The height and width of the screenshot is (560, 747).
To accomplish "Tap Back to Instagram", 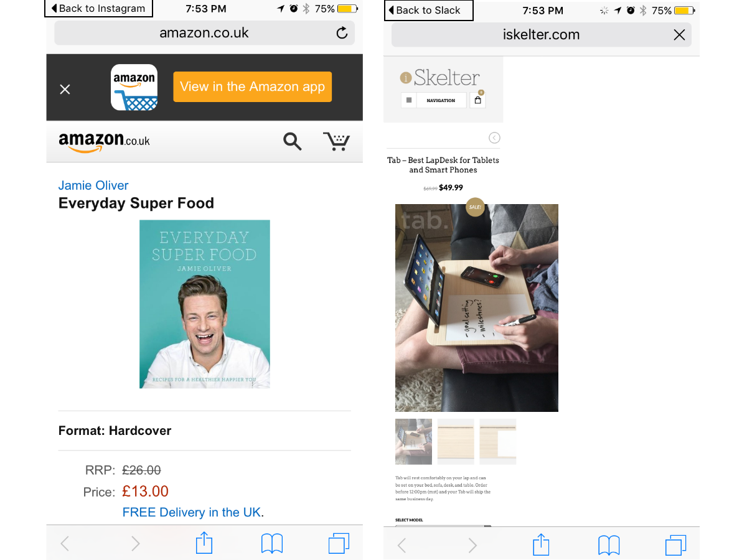I will [98, 9].
